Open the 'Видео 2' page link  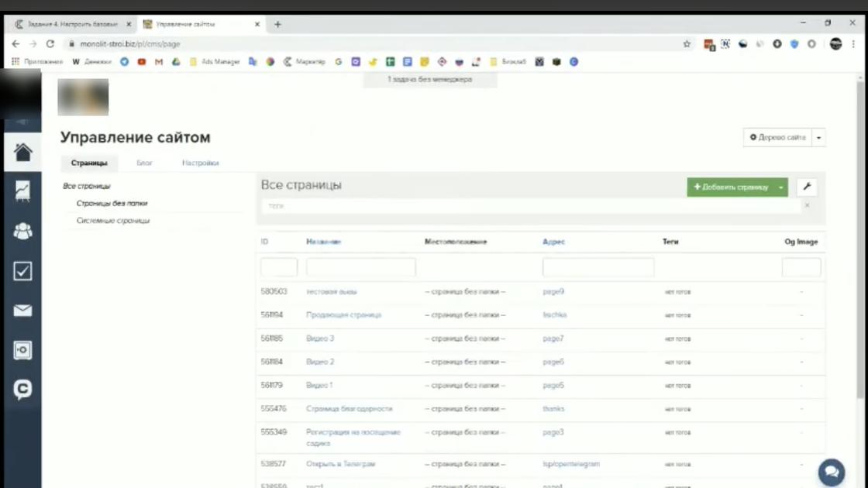pyautogui.click(x=320, y=362)
